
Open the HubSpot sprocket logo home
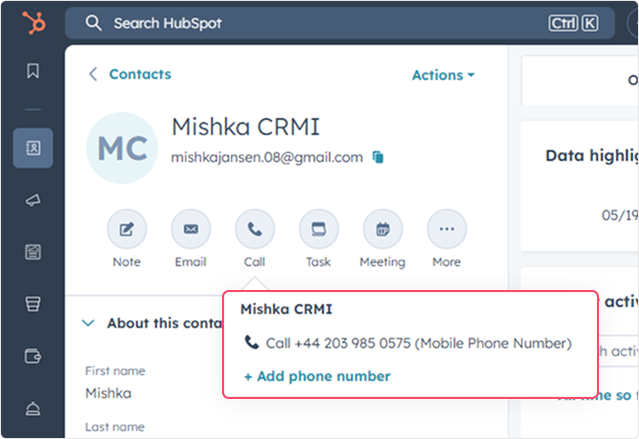coord(34,23)
